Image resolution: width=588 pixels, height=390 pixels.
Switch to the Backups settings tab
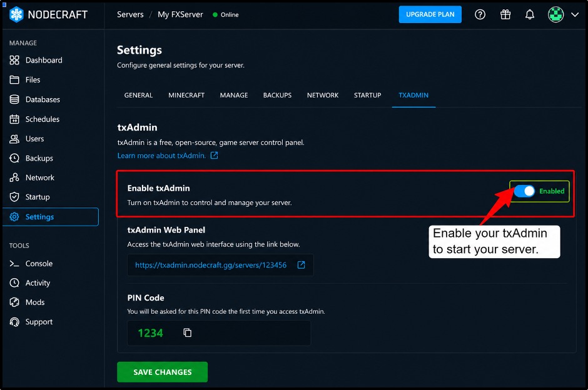pyautogui.click(x=277, y=95)
